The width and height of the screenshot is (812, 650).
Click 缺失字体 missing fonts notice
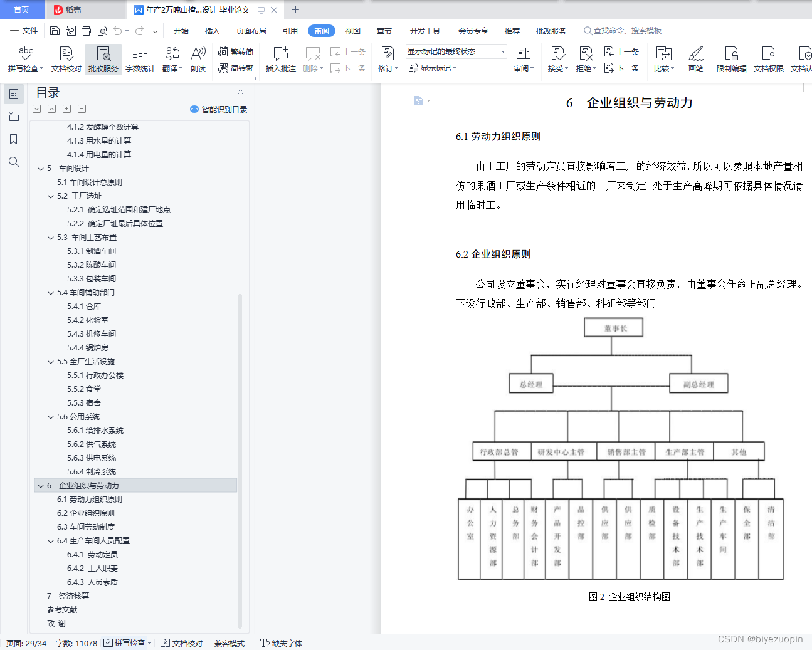click(x=282, y=643)
